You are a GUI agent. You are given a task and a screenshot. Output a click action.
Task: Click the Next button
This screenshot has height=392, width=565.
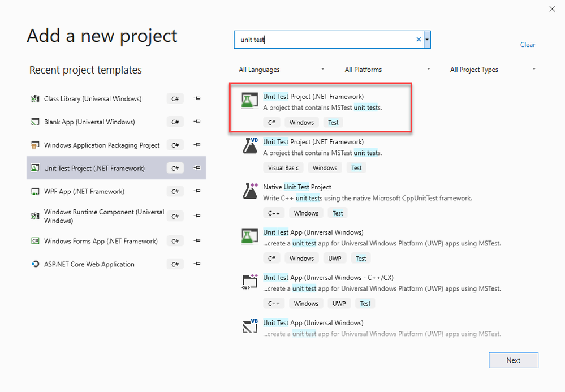[x=514, y=360]
